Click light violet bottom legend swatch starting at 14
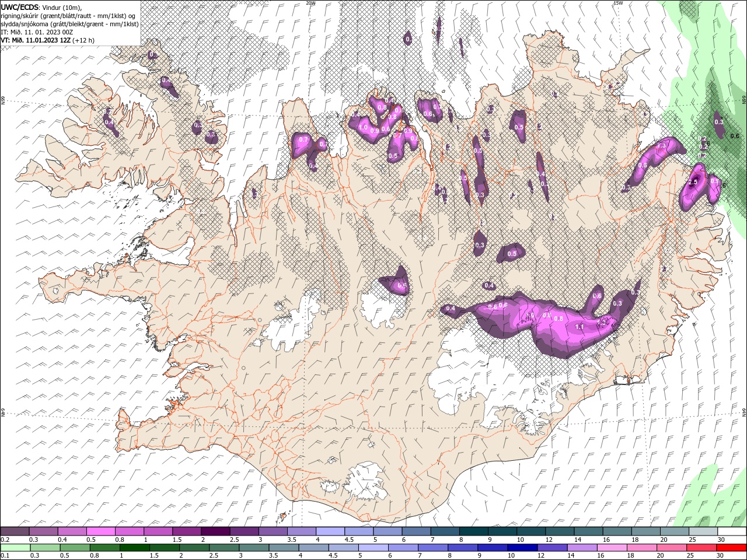Image resolution: width=747 pixels, height=560 pixels. [581, 548]
